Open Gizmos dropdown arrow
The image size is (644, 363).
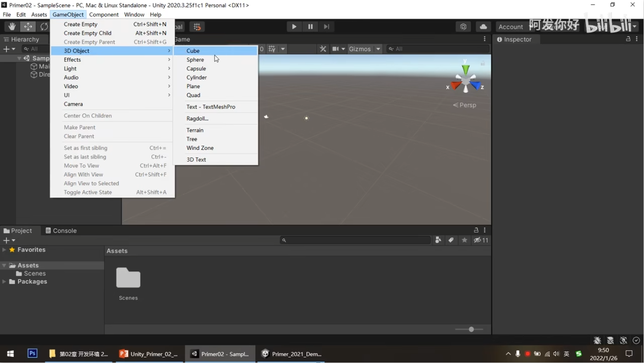pos(378,49)
